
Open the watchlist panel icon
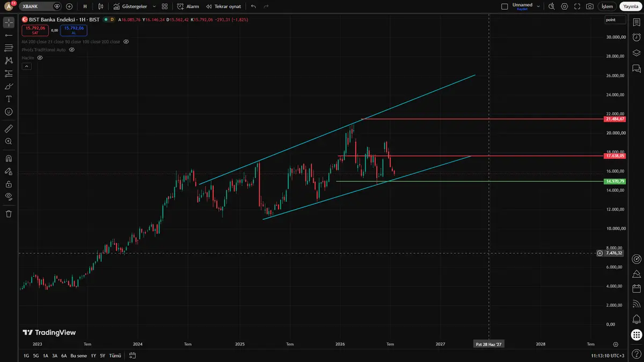tap(636, 22)
